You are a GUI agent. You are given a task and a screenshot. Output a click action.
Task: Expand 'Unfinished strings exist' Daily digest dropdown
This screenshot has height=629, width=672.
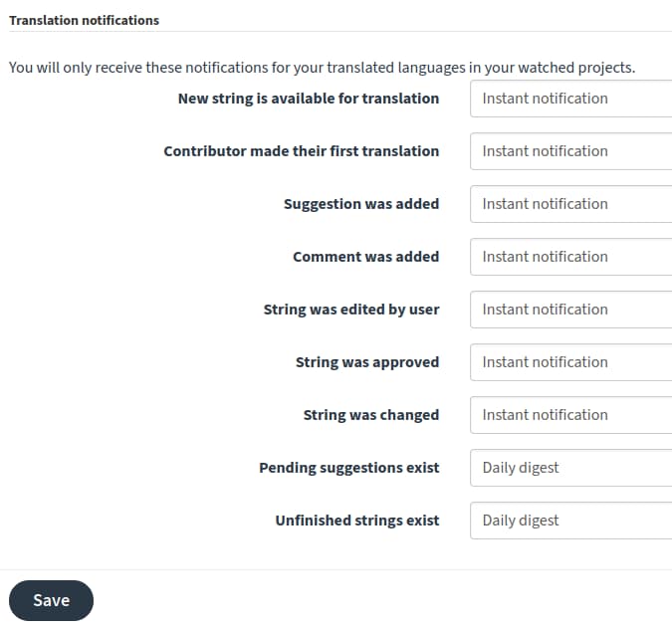click(x=570, y=521)
